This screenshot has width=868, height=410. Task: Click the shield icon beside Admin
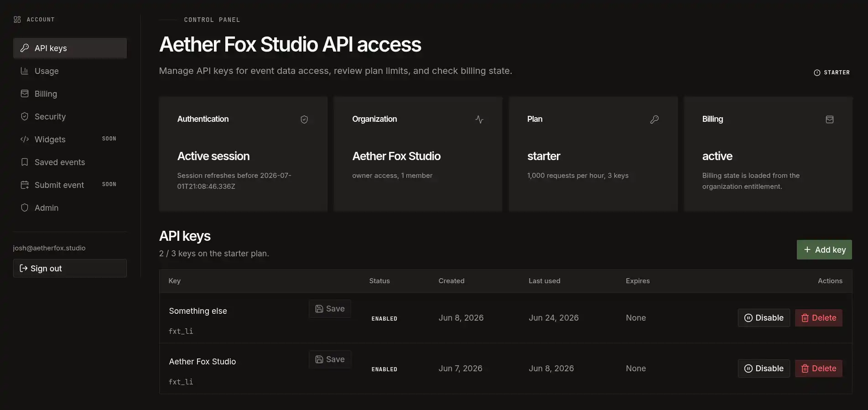pyautogui.click(x=25, y=208)
